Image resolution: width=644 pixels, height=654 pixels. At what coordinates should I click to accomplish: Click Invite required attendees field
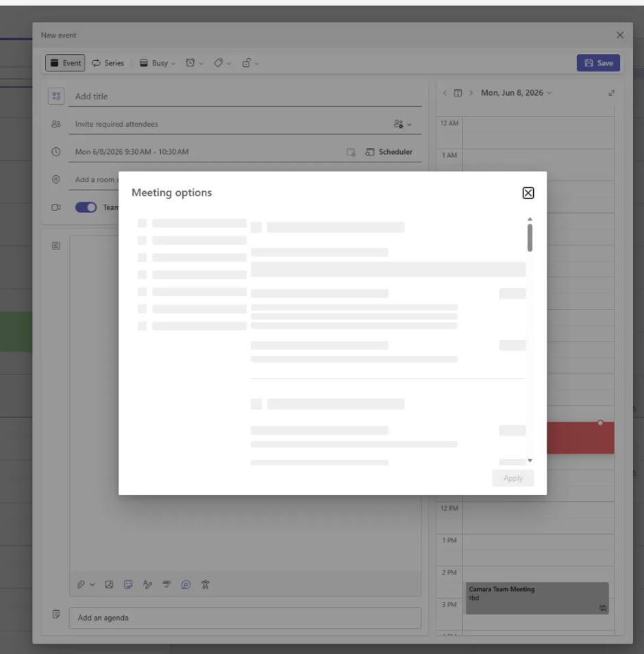click(230, 124)
